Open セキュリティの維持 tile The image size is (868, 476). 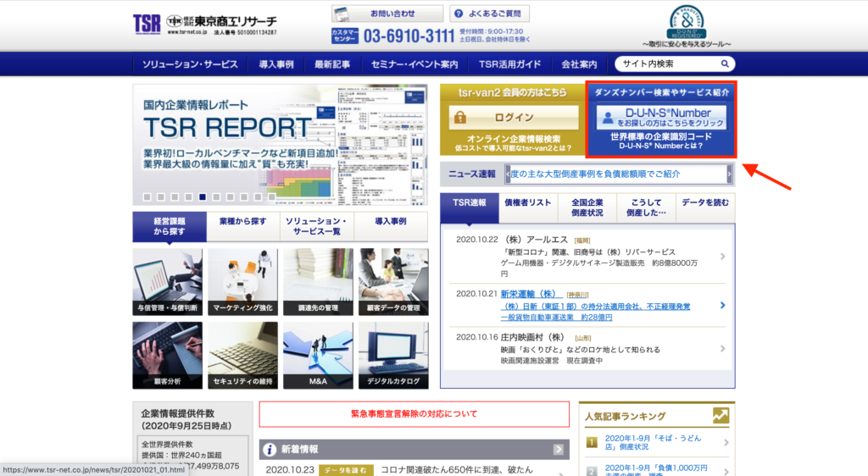(242, 356)
